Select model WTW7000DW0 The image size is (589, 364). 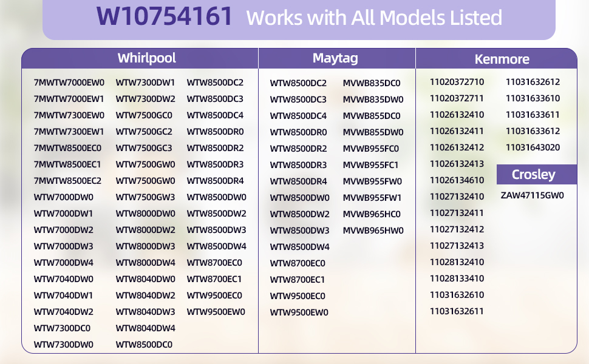[64, 197]
